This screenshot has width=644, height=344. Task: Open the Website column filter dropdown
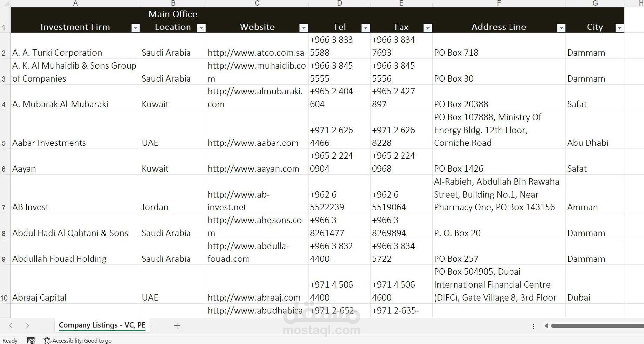pyautogui.click(x=304, y=28)
